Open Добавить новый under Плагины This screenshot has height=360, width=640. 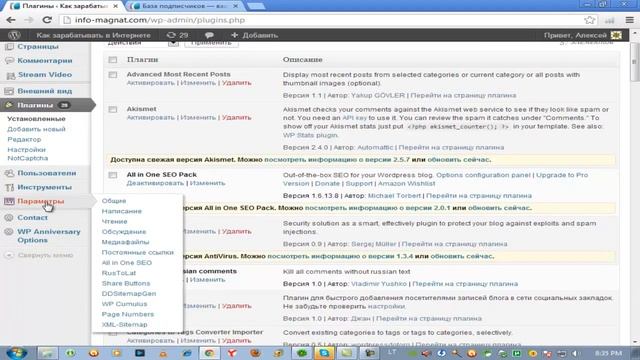pos(36,129)
